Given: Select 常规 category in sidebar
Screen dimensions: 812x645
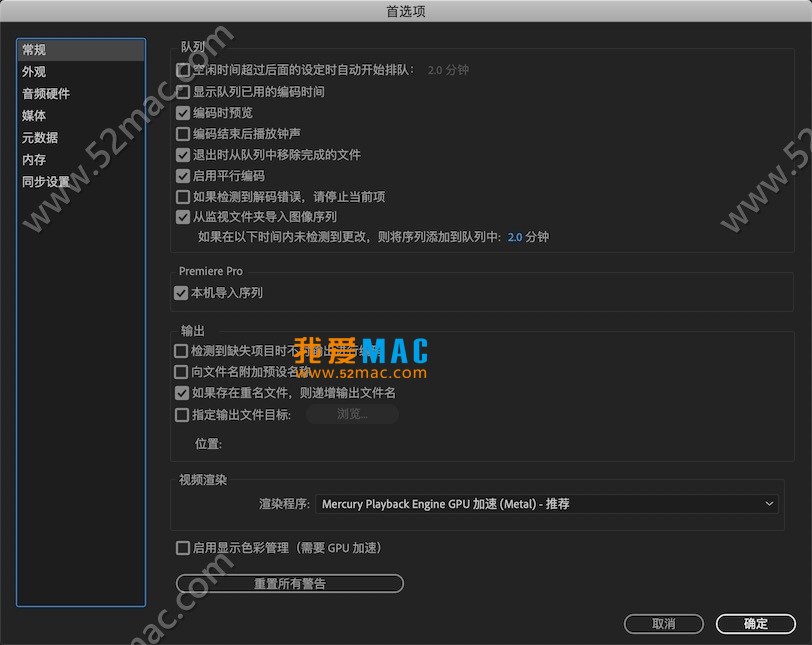Looking at the screenshot, I should click(81, 50).
